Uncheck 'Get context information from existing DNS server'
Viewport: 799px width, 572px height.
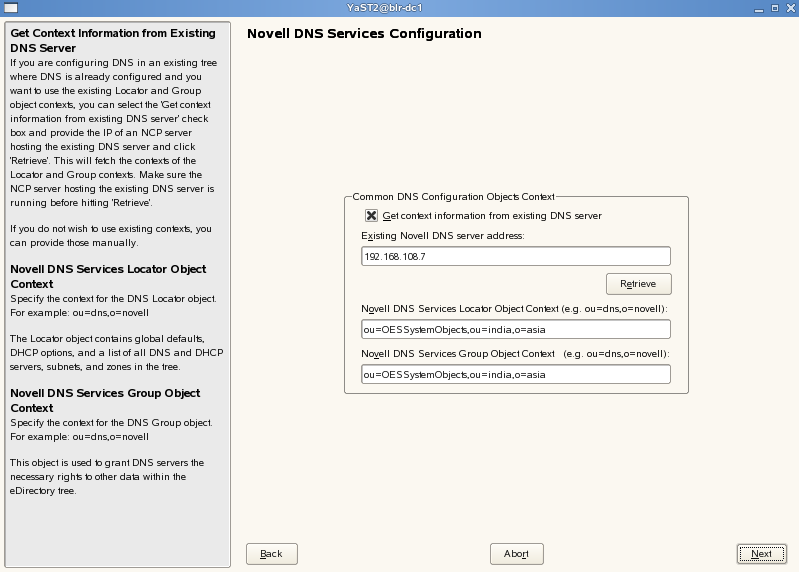[372, 215]
